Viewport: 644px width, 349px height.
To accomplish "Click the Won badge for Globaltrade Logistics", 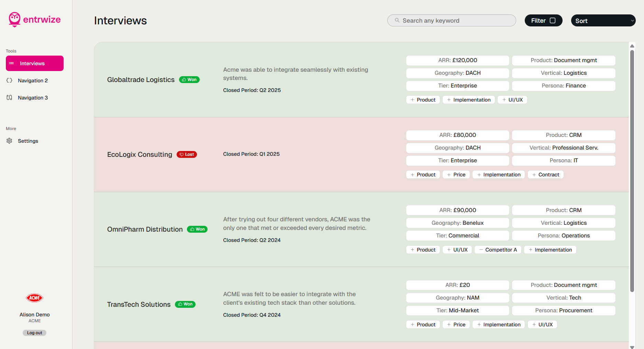I will pyautogui.click(x=189, y=80).
